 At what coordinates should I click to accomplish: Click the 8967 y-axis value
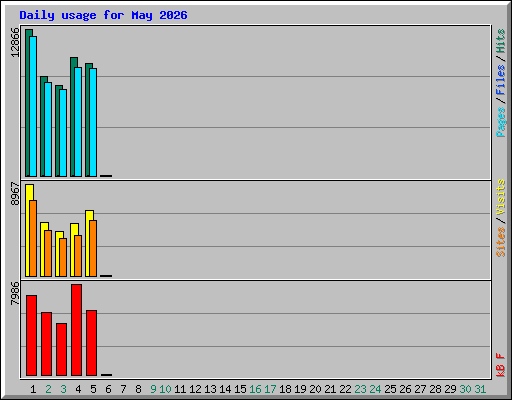pyautogui.click(x=15, y=193)
